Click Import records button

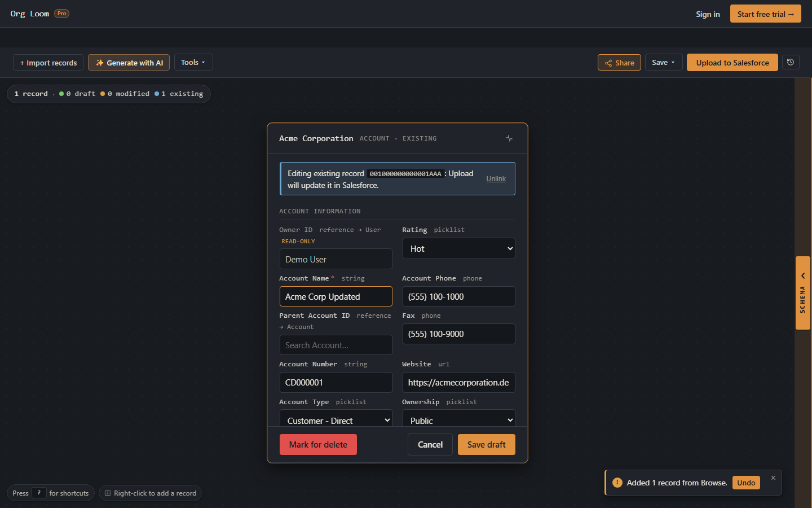pos(48,63)
